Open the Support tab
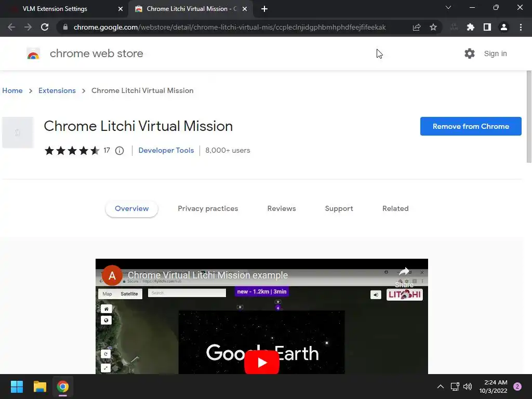This screenshot has width=532, height=399. click(x=339, y=209)
